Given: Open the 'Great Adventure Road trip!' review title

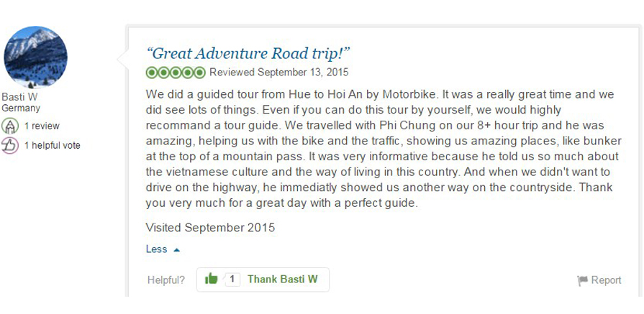Looking at the screenshot, I should [248, 53].
